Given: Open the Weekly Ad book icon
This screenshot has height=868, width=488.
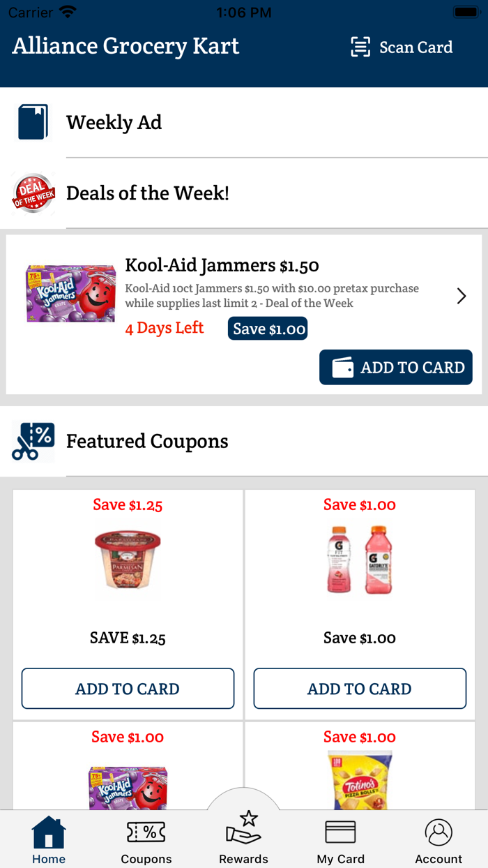Looking at the screenshot, I should point(33,121).
